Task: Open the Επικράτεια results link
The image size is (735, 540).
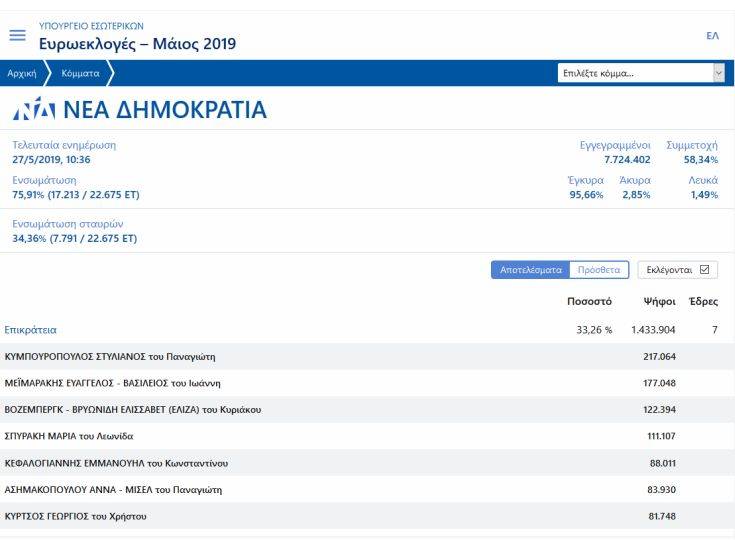Action: pyautogui.click(x=31, y=329)
